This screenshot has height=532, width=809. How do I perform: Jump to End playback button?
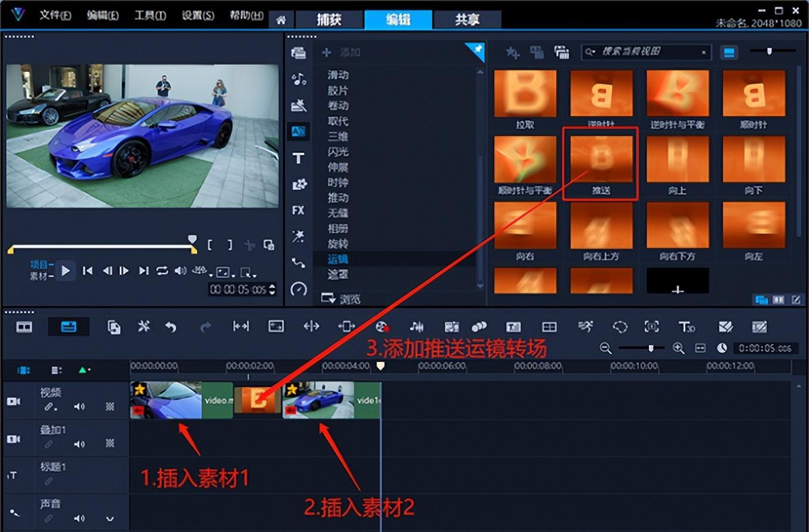(x=143, y=271)
